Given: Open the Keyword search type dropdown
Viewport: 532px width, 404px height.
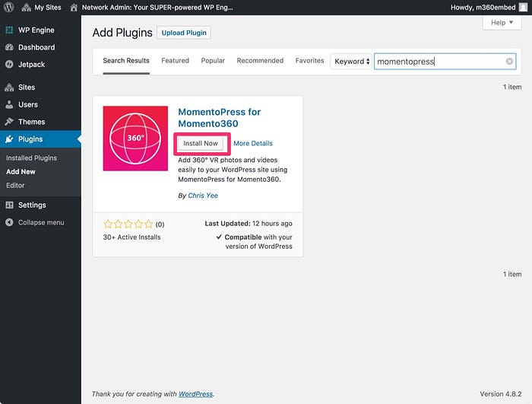Looking at the screenshot, I should pos(351,62).
